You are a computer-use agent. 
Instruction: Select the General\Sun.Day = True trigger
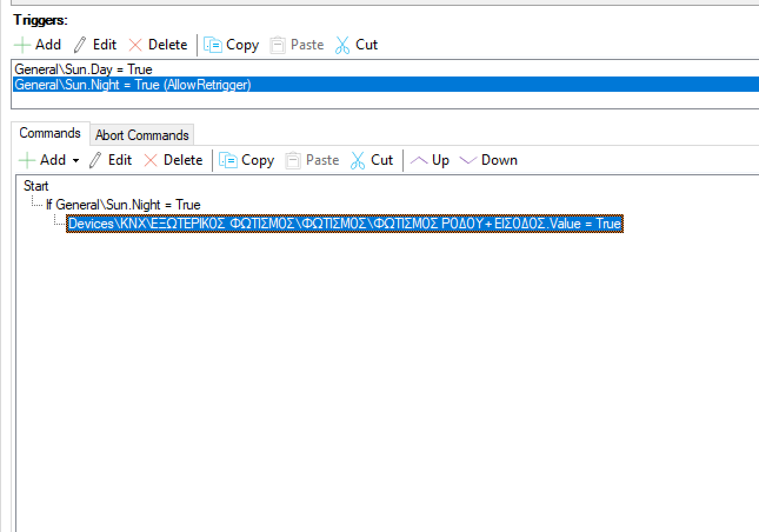tap(83, 69)
